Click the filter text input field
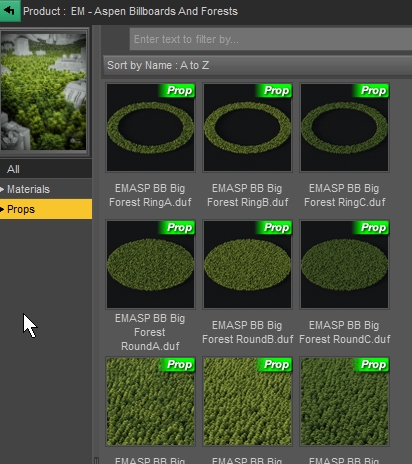Viewport: 412px width, 464px height. click(x=271, y=39)
